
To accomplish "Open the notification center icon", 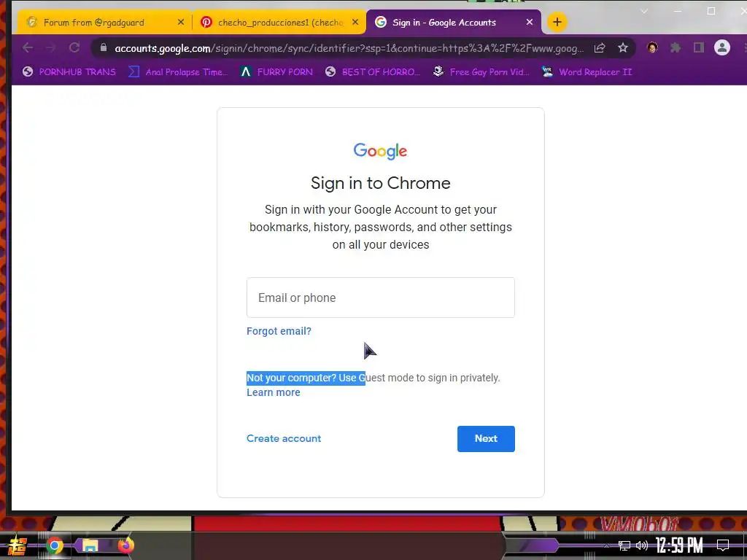I will 723,545.
